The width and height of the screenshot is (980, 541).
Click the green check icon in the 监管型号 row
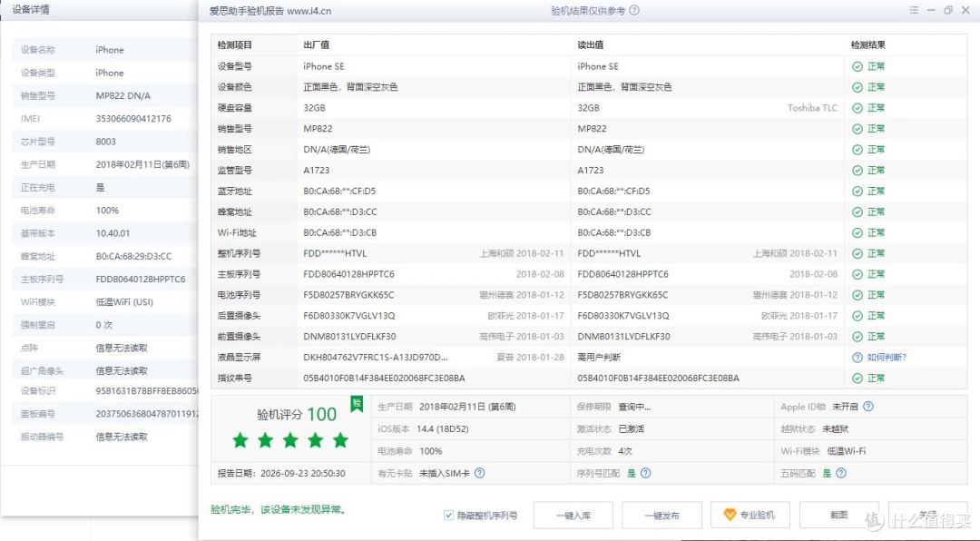coord(857,170)
